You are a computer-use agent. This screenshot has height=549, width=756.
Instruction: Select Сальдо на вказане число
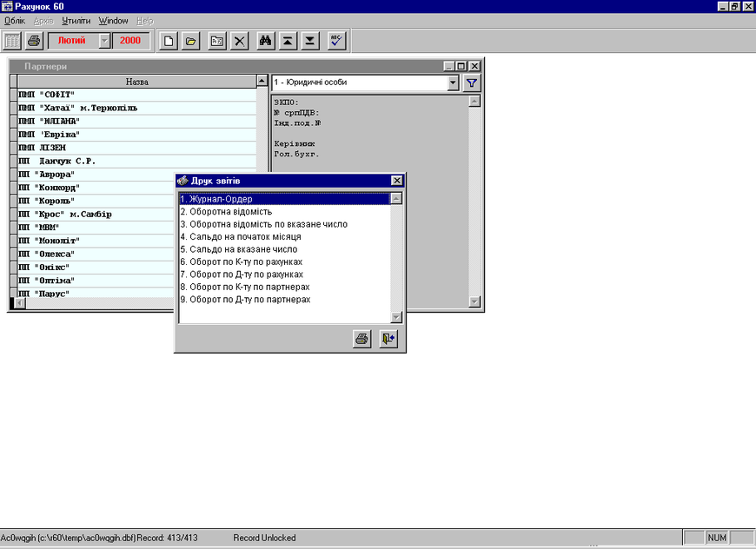(284, 249)
